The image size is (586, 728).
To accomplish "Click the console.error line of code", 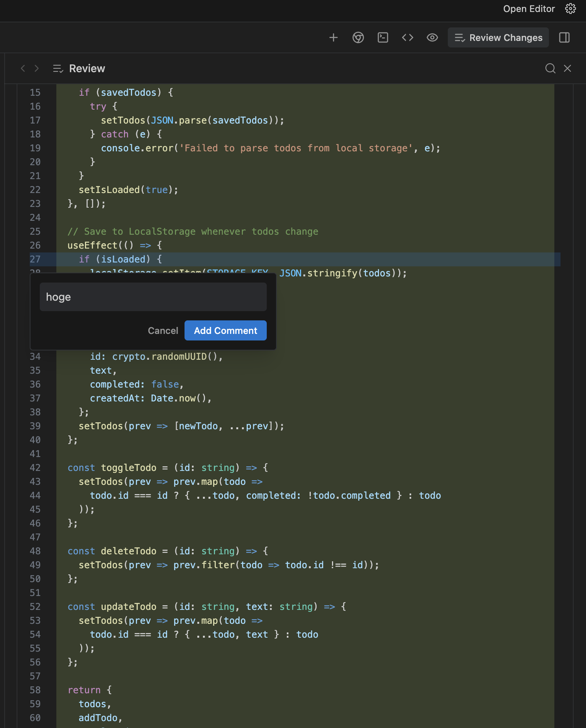I will click(271, 148).
